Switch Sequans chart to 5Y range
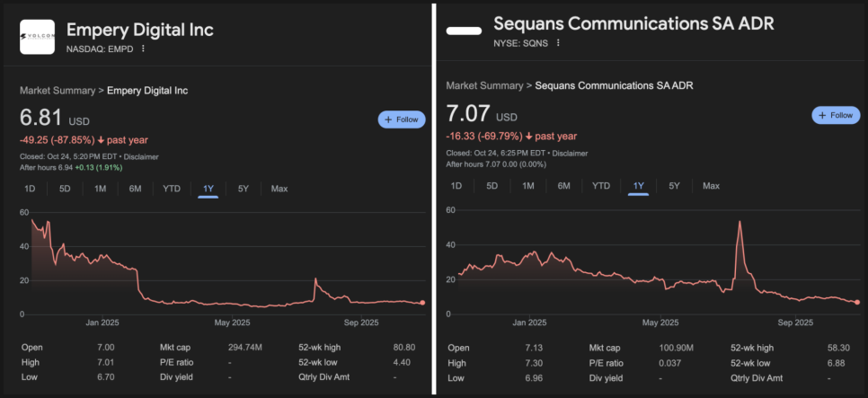This screenshot has width=868, height=398. 674,186
